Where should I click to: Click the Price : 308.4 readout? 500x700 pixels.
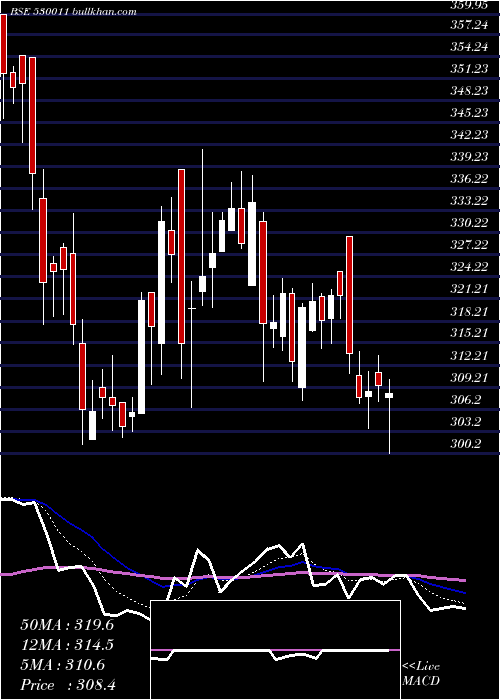68,685
